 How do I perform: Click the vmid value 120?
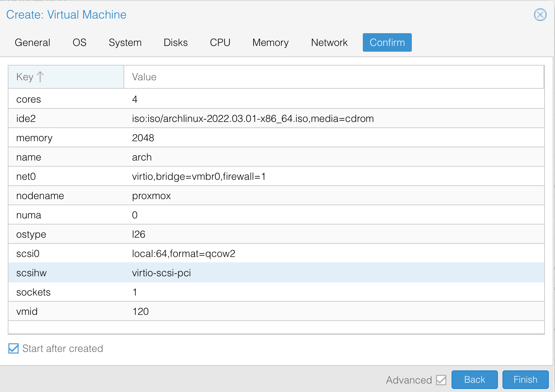coord(140,311)
